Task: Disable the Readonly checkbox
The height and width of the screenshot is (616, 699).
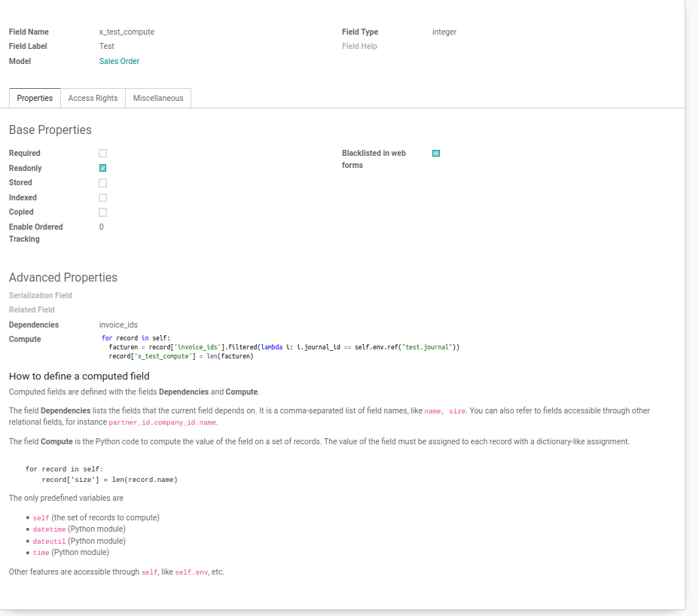Action: [x=102, y=168]
